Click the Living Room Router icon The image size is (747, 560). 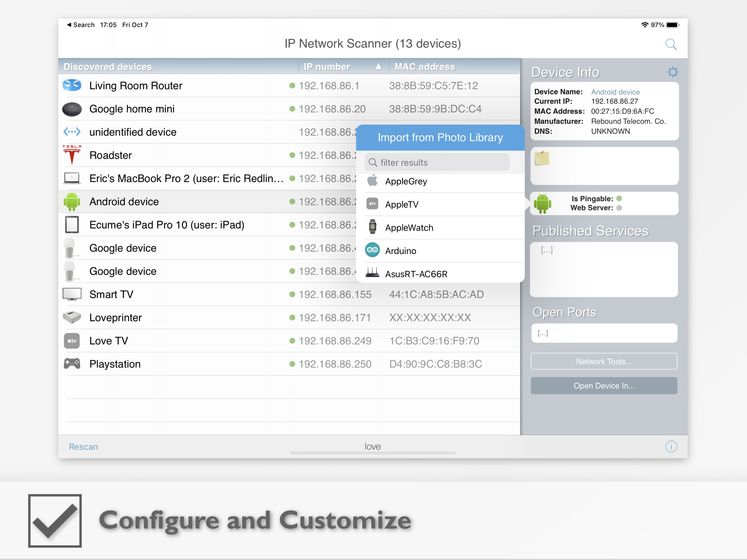point(72,86)
